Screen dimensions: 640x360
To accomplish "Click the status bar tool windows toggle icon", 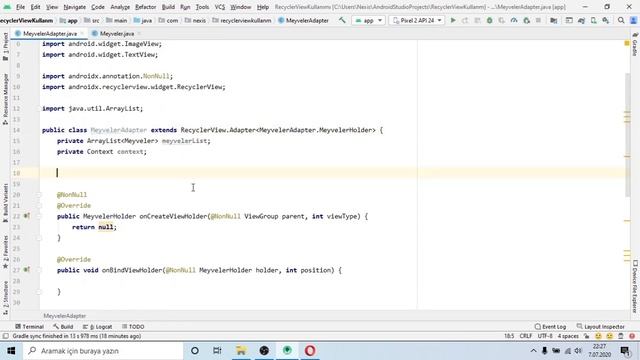I will tap(5, 336).
